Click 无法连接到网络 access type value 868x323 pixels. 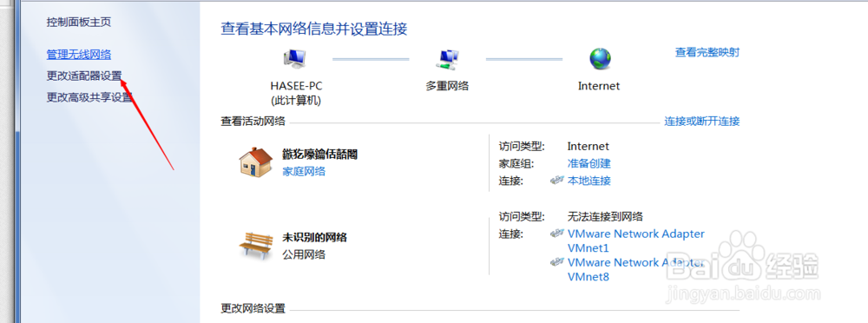click(605, 216)
